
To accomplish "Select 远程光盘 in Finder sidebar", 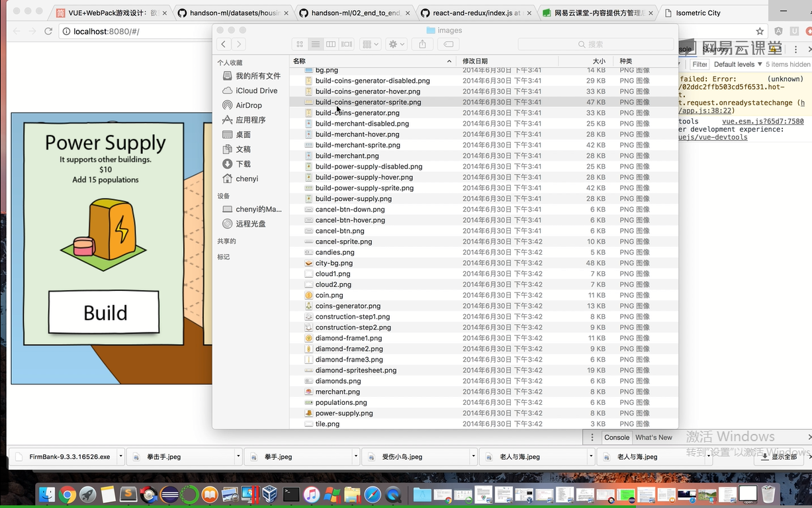I will click(x=244, y=224).
